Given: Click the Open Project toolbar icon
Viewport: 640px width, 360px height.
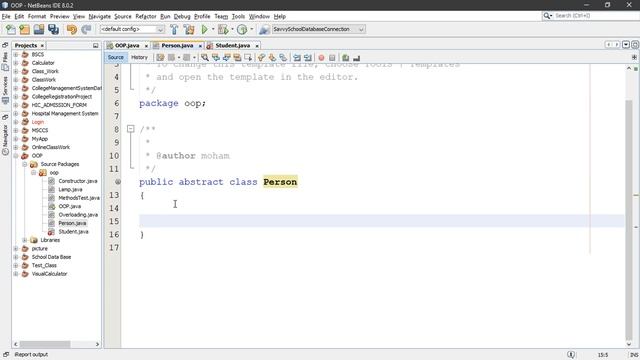Looking at the screenshot, I should [x=39, y=29].
